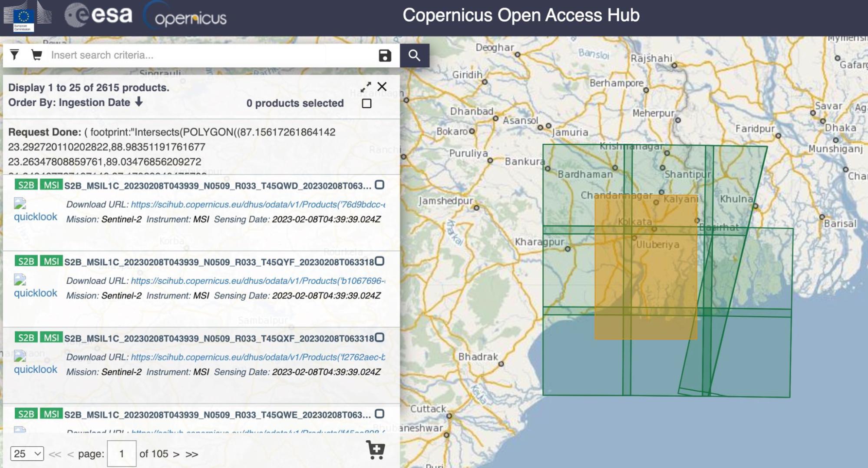
Task: Open the T45QWD product download URL
Action: [x=258, y=204]
